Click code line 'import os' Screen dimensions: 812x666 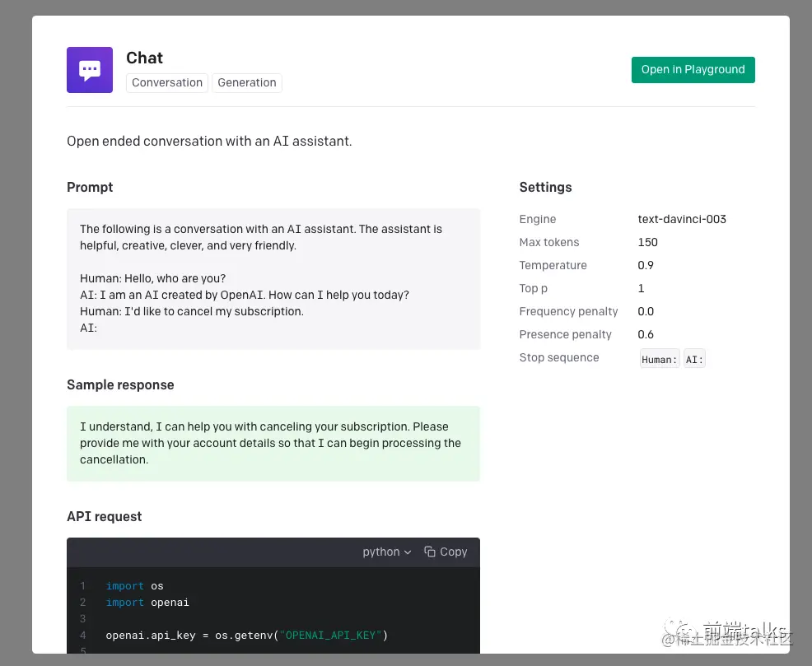(134, 586)
